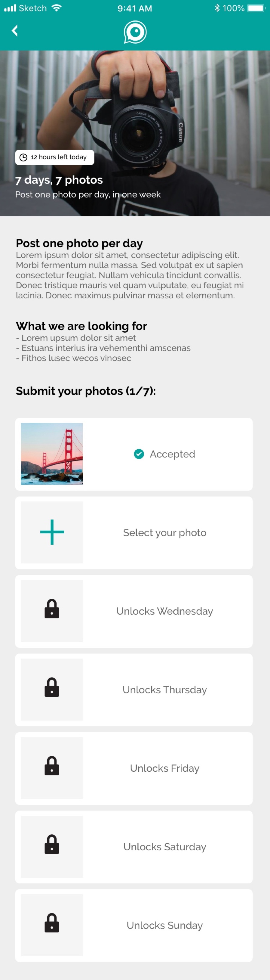Open the Golden Gate bridge photo thumbnail
This screenshot has height=980, width=270.
[x=52, y=454]
